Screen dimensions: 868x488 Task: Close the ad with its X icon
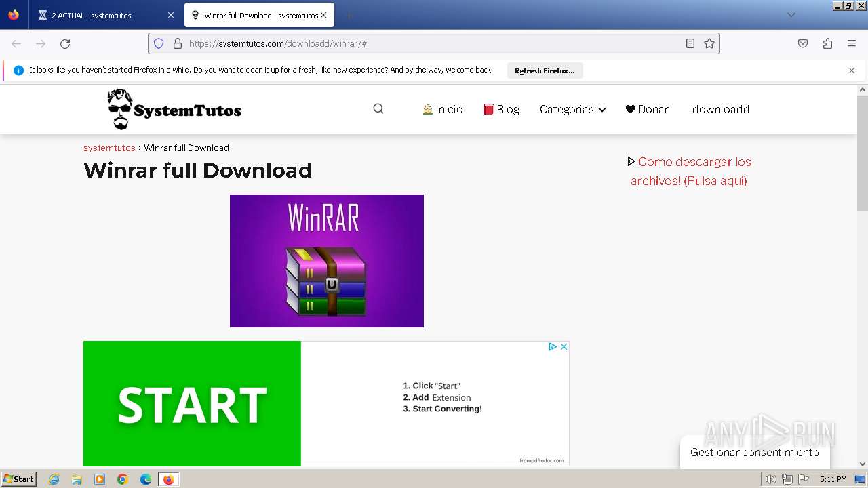[564, 346]
